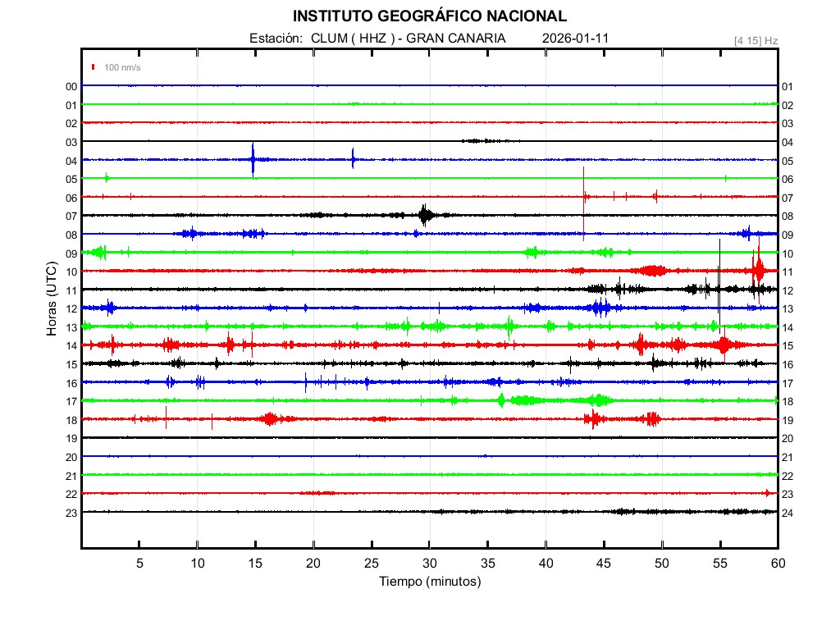Click the 2026-01-11 date text
The height and width of the screenshot is (630, 840).
click(x=575, y=39)
